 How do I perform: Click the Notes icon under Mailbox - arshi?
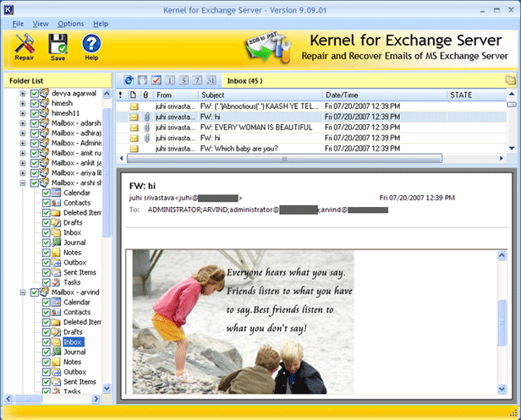click(57, 253)
